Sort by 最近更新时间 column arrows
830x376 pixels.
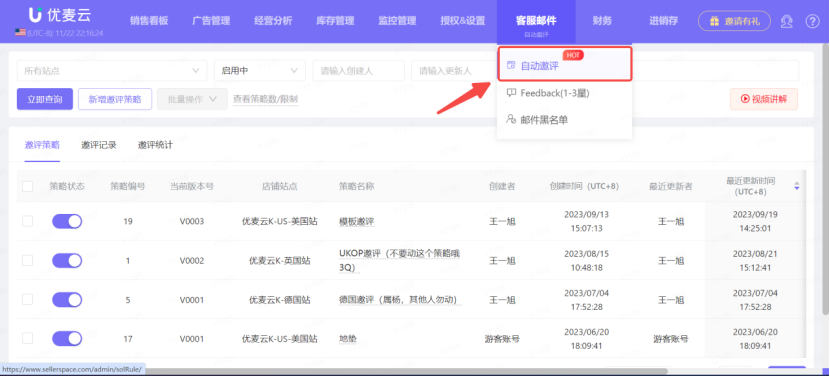[x=797, y=186]
